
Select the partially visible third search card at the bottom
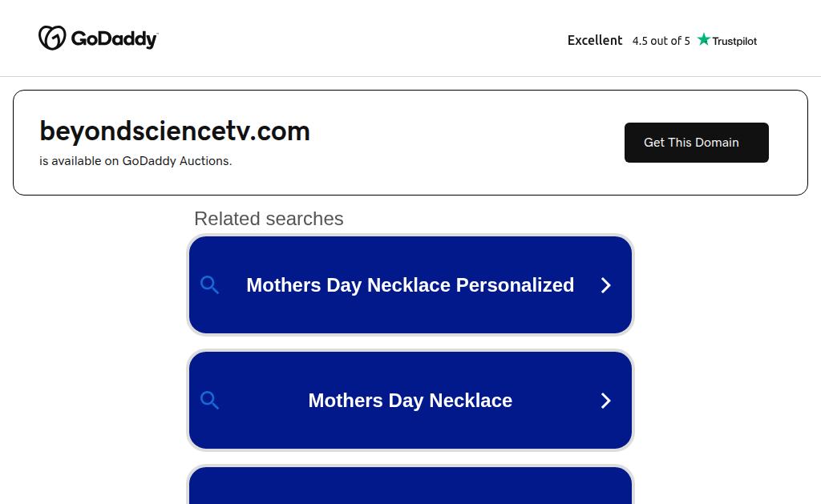coord(410,487)
